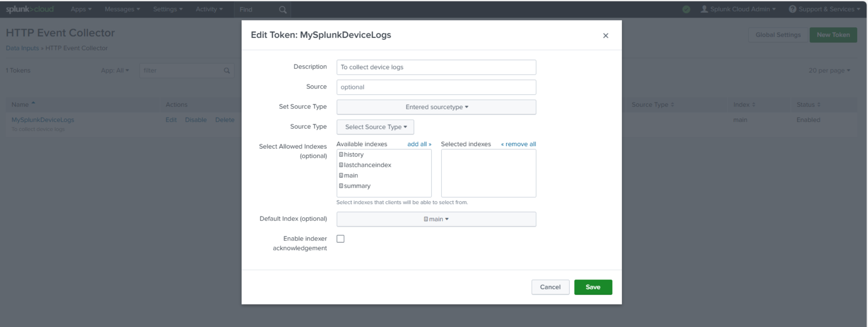Viewport: 868px width, 327px height.
Task: Click Delete for MySplunkDeviceLogs token
Action: [225, 120]
